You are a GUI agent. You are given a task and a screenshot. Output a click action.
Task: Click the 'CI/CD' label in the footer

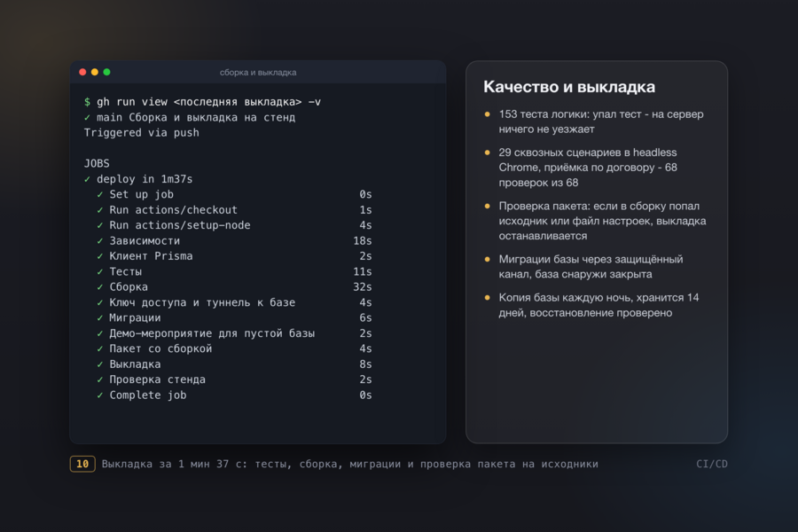pos(711,464)
